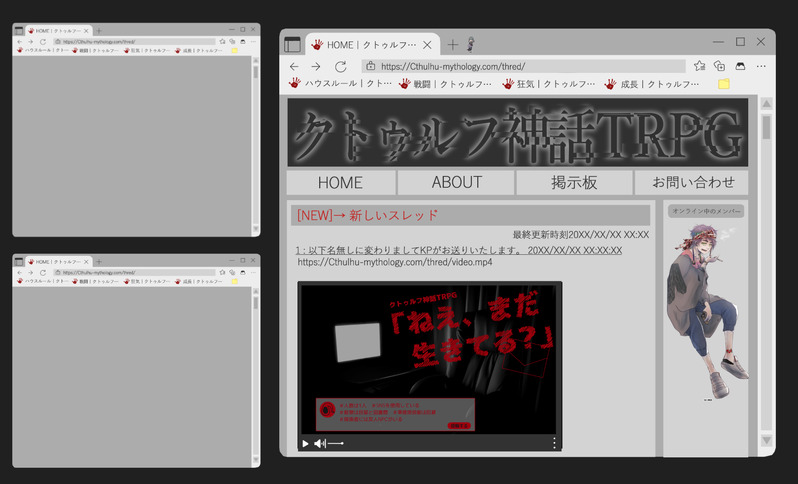Select the HOME tab in bottom-left browser
Screen dimensions: 798x484
(x=59, y=262)
